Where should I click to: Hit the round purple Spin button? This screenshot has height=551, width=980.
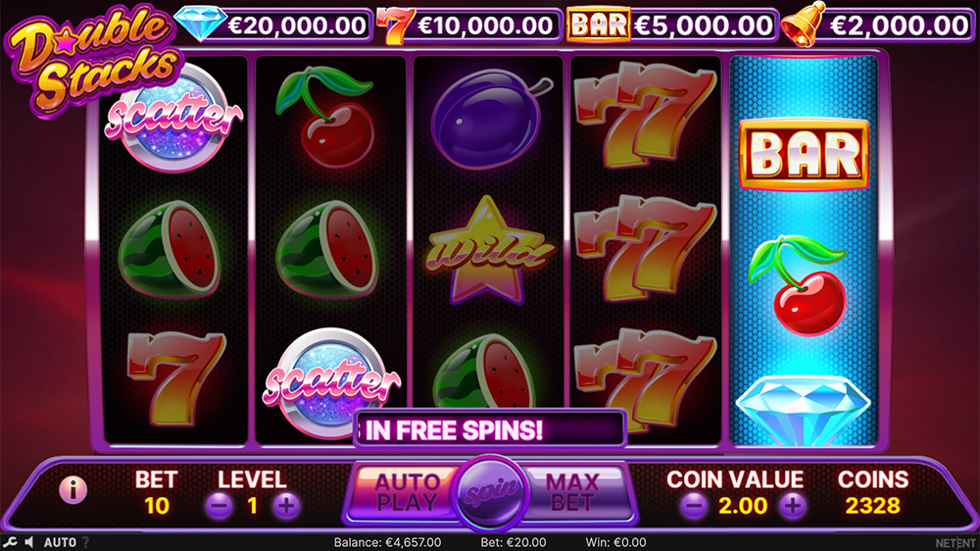click(x=491, y=492)
